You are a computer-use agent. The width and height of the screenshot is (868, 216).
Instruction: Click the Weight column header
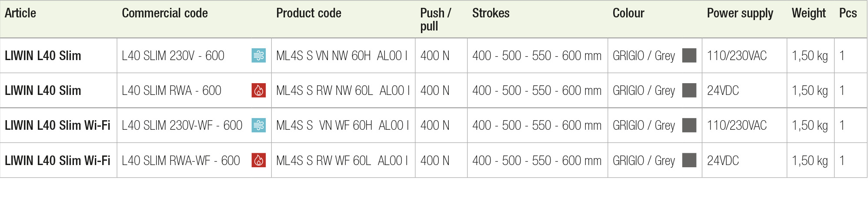pos(809,13)
